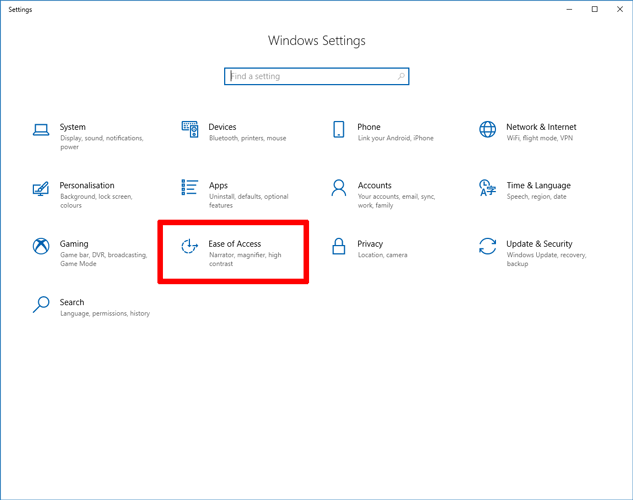Image resolution: width=633 pixels, height=500 pixels.
Task: Click the Update & Security arrows icon
Action: 487,246
